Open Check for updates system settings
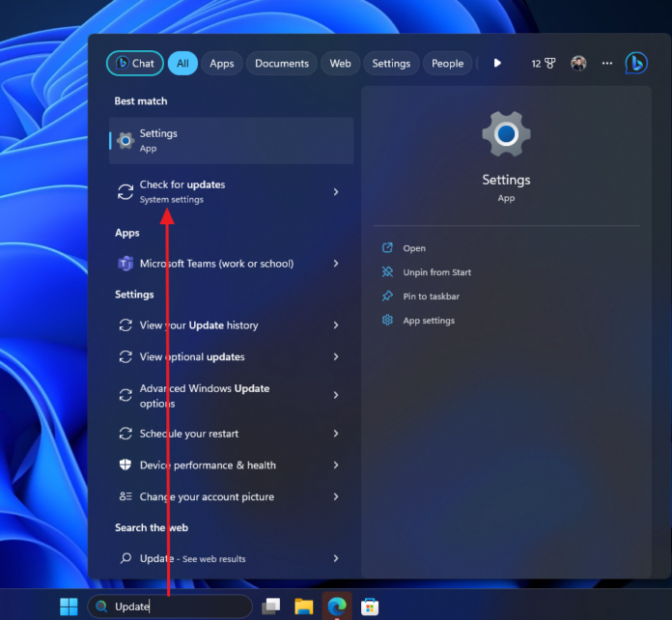This screenshot has width=672, height=620. click(x=232, y=191)
